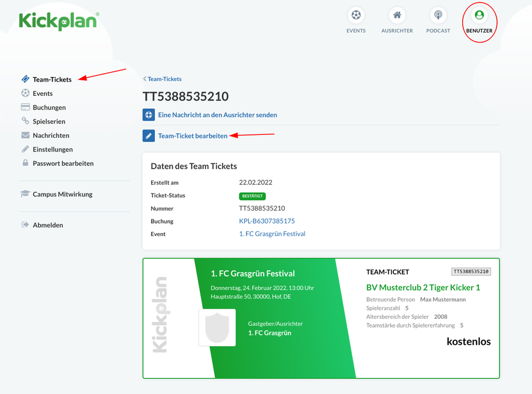Click the creation date 22.02.2022
Screen dimensions: 532x394
pos(255,182)
